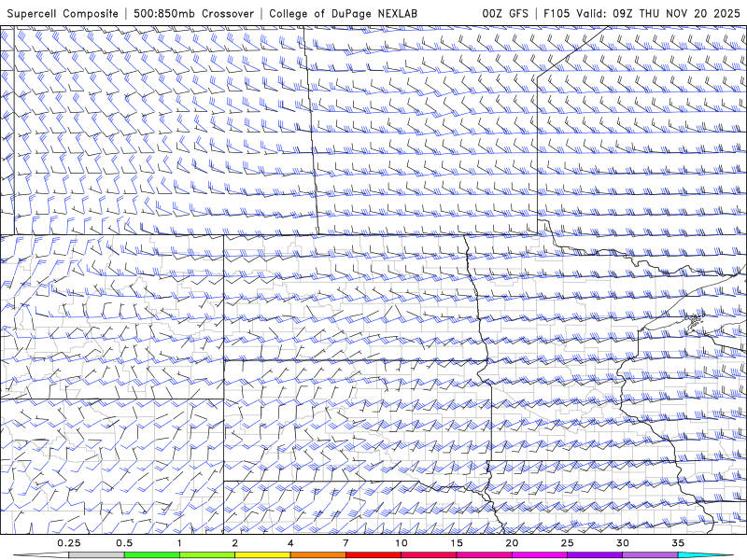
Task: Select the lavender 30–35 legend segment
Action: [650, 555]
